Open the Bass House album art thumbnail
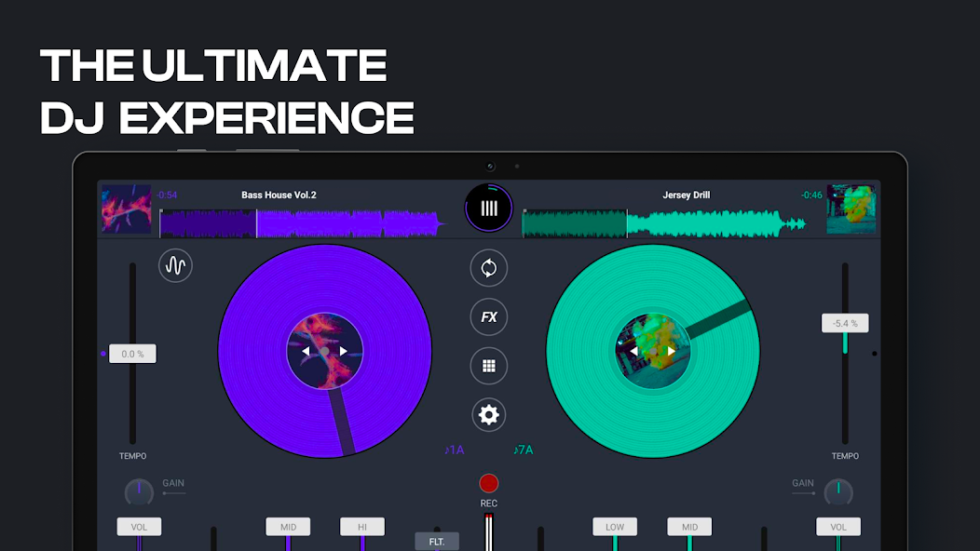Screen dimensions: 980x551 [x=126, y=208]
